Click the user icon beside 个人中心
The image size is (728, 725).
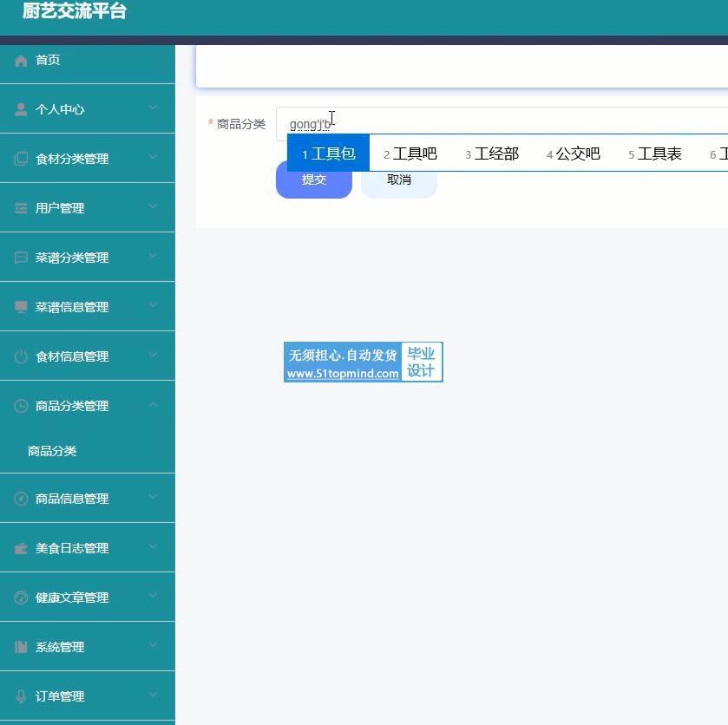tap(21, 109)
